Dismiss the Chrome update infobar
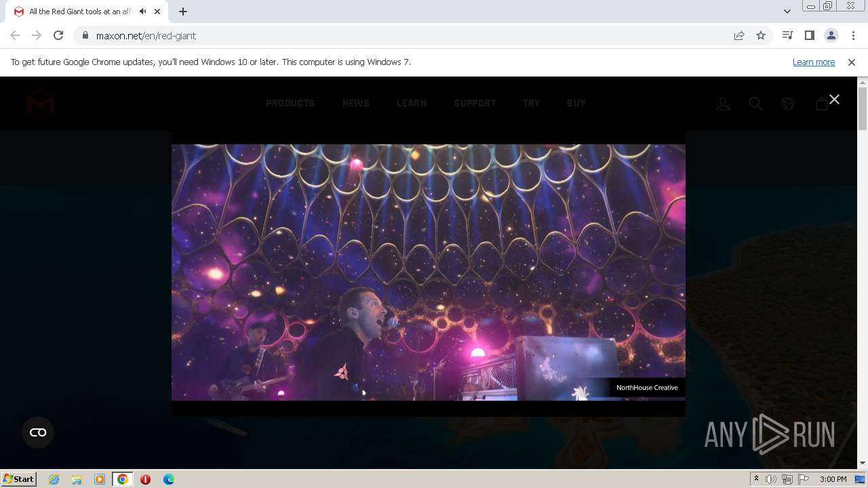The image size is (868, 488). (x=852, y=62)
